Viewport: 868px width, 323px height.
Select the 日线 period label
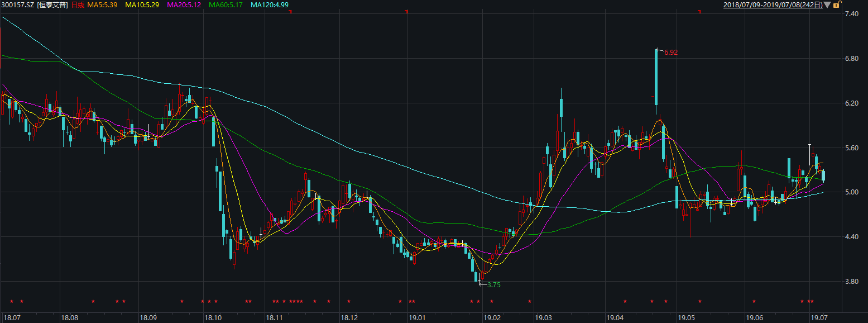[78, 5]
